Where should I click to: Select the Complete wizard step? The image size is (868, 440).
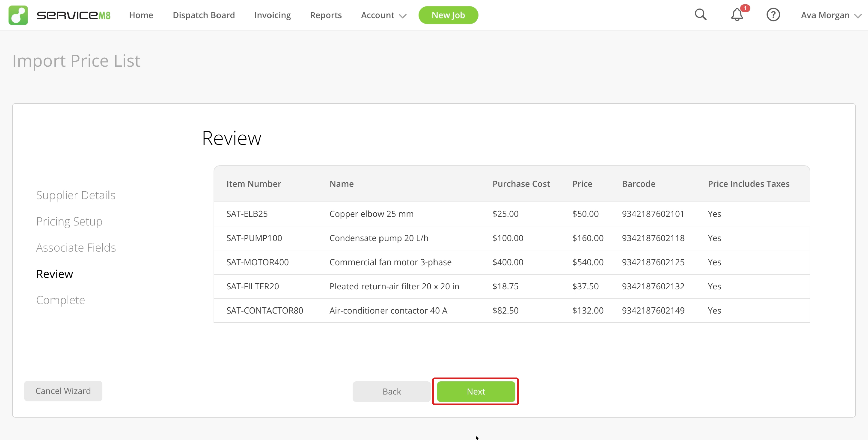pyautogui.click(x=60, y=300)
